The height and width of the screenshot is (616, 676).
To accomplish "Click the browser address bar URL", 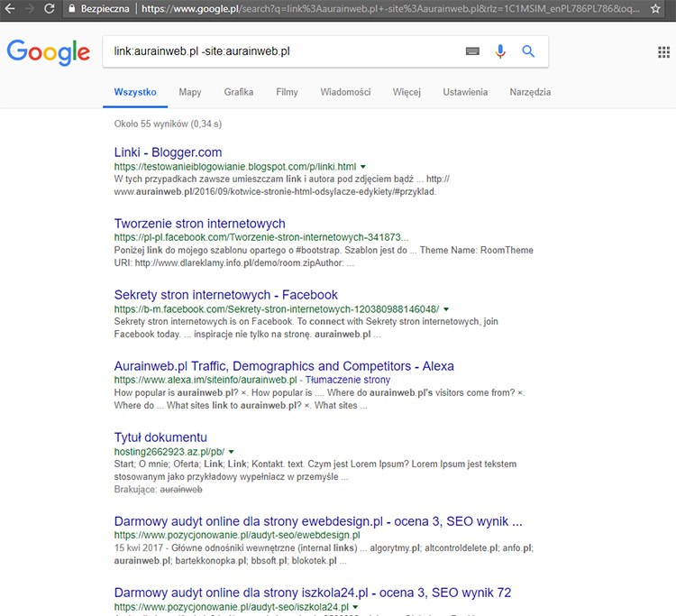I will pos(390,9).
